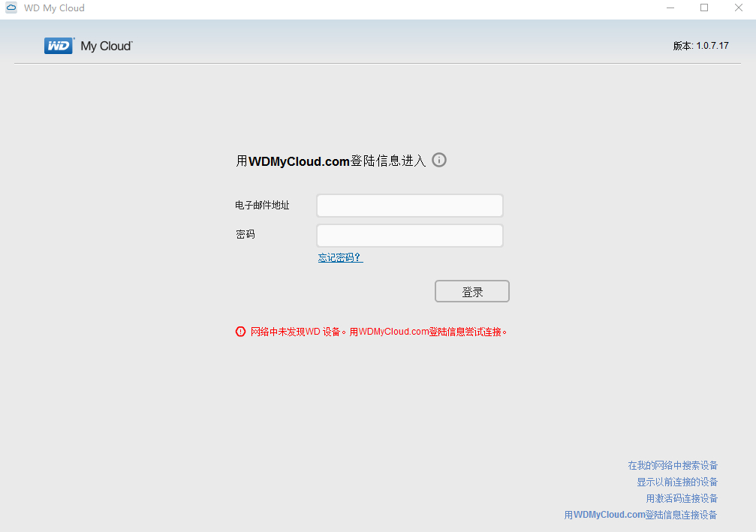Maximize the WD My Cloud window

(x=704, y=8)
